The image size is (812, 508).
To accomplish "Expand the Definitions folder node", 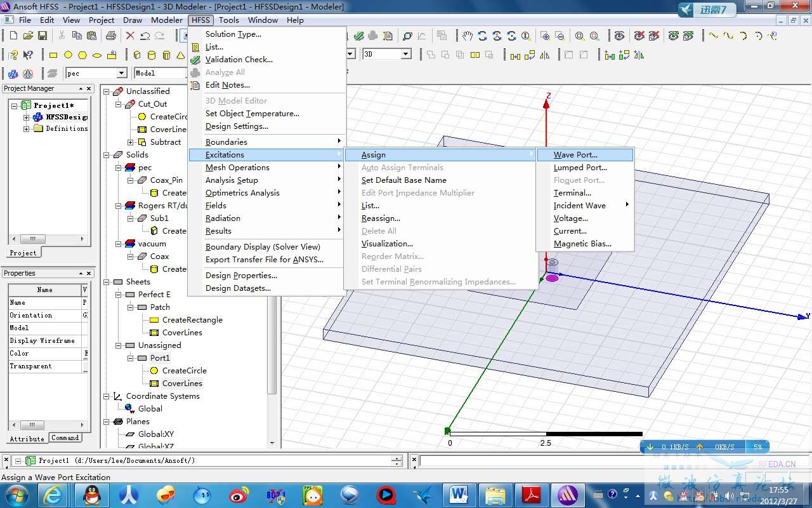I will (x=26, y=128).
